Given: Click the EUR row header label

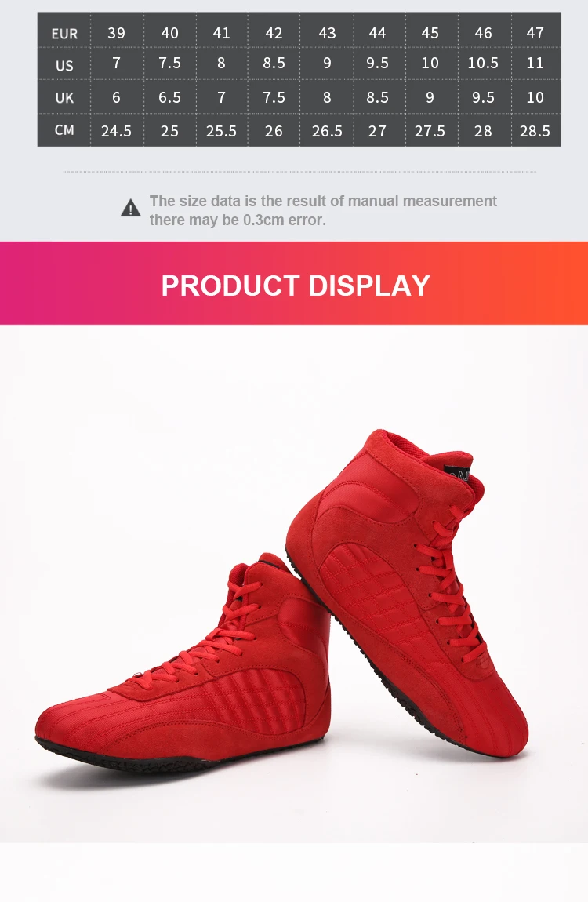Looking at the screenshot, I should click(x=64, y=34).
